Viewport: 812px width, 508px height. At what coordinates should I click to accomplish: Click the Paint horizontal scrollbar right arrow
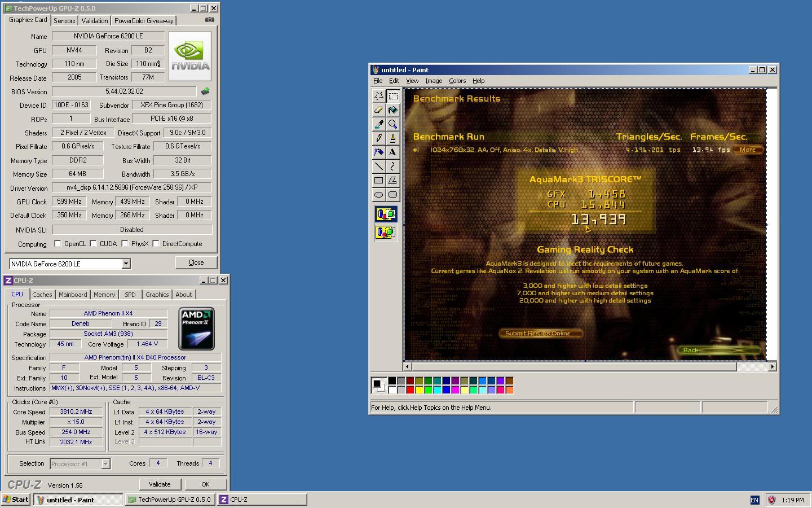(x=773, y=367)
